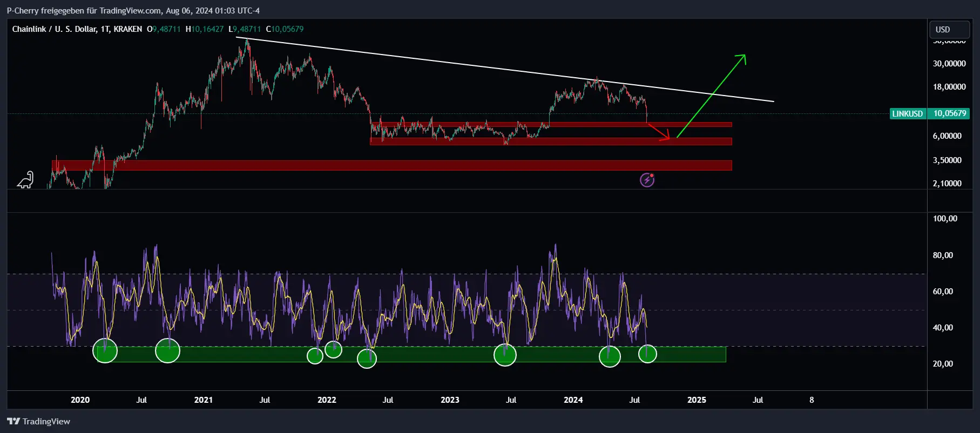Click the 2020 label on time axis
The image size is (980, 433).
click(x=80, y=400)
